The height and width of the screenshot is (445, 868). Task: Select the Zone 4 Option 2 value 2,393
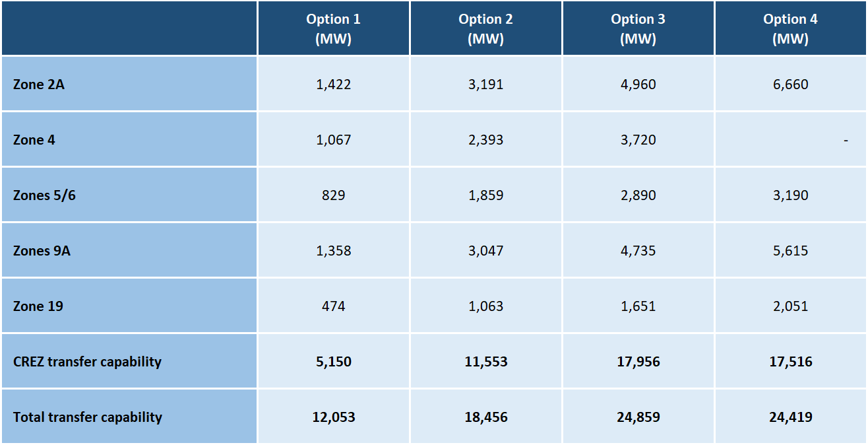(485, 140)
